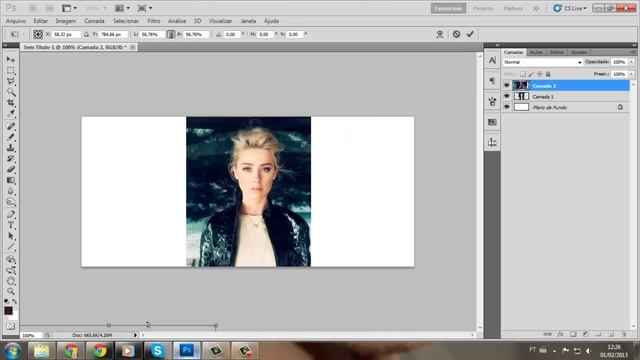This screenshot has width=640, height=360.
Task: Select the History Brush tool
Action: [x=11, y=158]
